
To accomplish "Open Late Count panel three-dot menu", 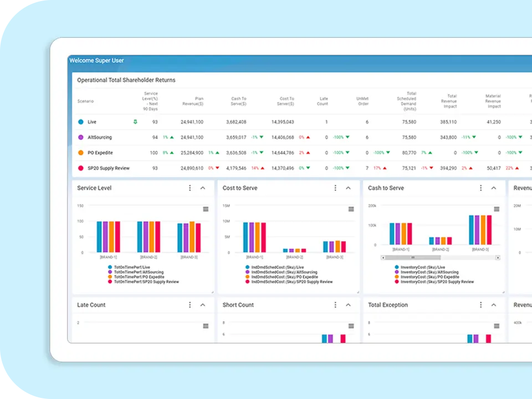I will pyautogui.click(x=190, y=305).
